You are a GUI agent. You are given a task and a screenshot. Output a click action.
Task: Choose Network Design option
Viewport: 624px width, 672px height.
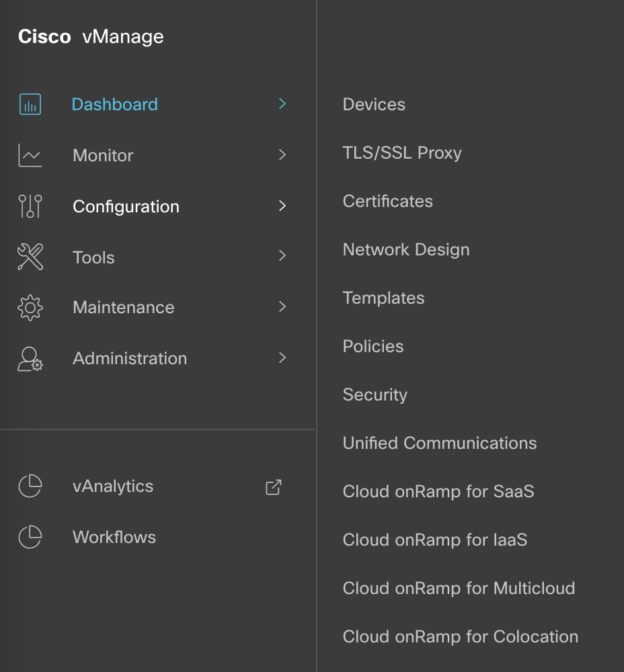click(x=406, y=250)
